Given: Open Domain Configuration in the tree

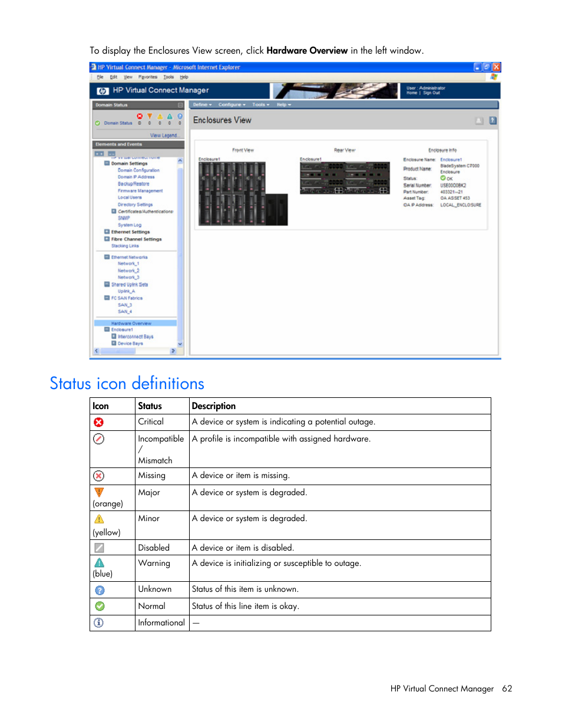Looking at the screenshot, I should click(x=138, y=170).
